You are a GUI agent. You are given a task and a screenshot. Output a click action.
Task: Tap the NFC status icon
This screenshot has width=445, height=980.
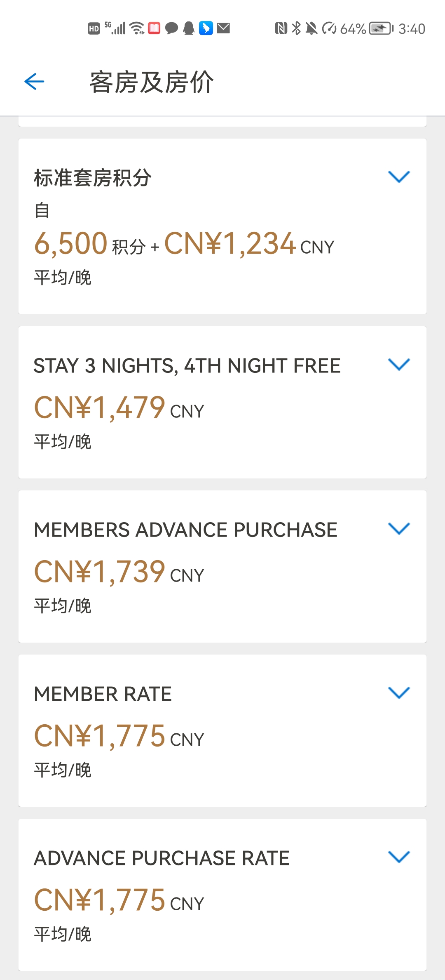(281, 28)
